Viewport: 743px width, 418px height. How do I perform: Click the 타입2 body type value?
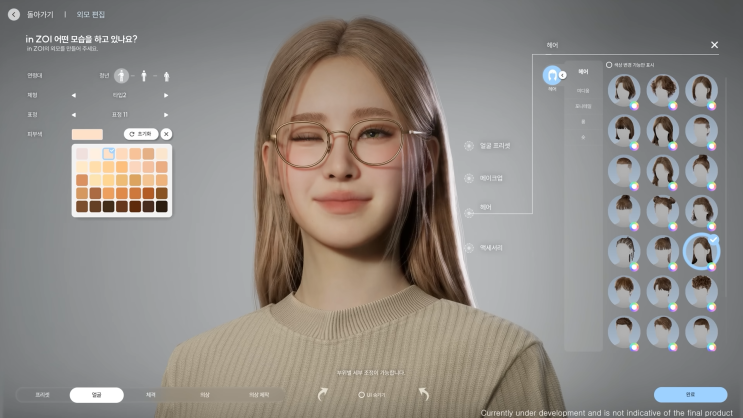[x=119, y=95]
